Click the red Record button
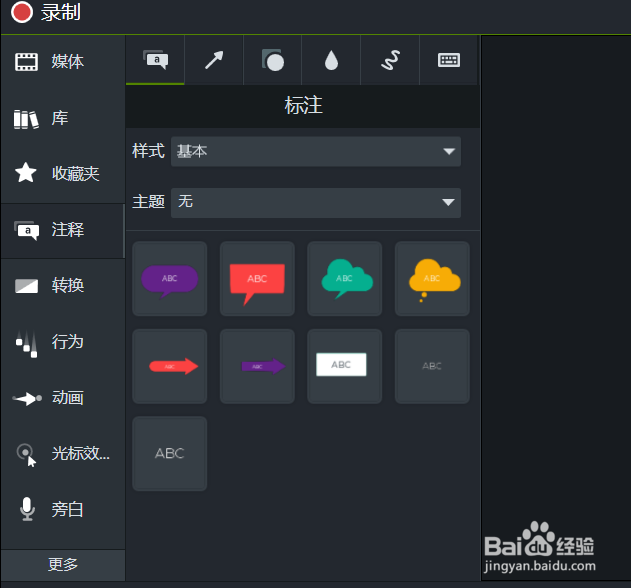The width and height of the screenshot is (631, 588). tap(21, 12)
